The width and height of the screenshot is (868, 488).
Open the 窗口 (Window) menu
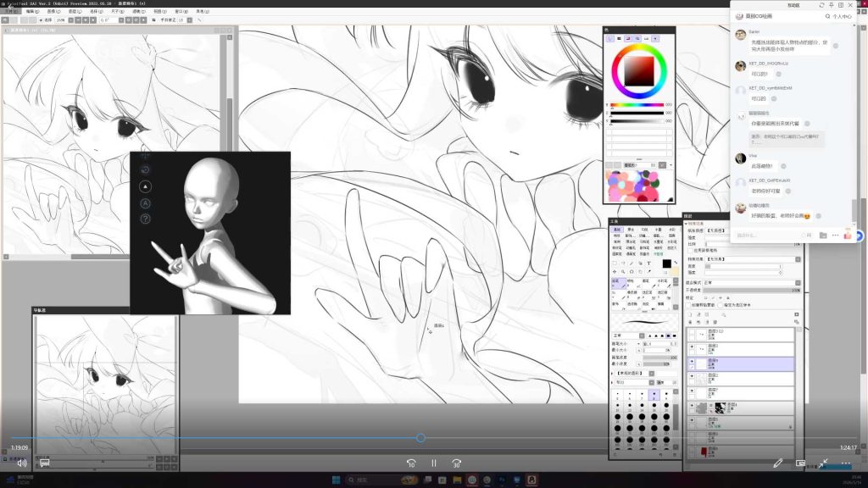(x=181, y=11)
